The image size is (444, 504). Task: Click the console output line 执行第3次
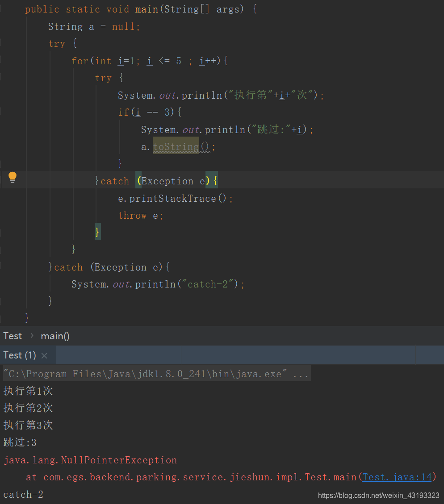point(28,425)
